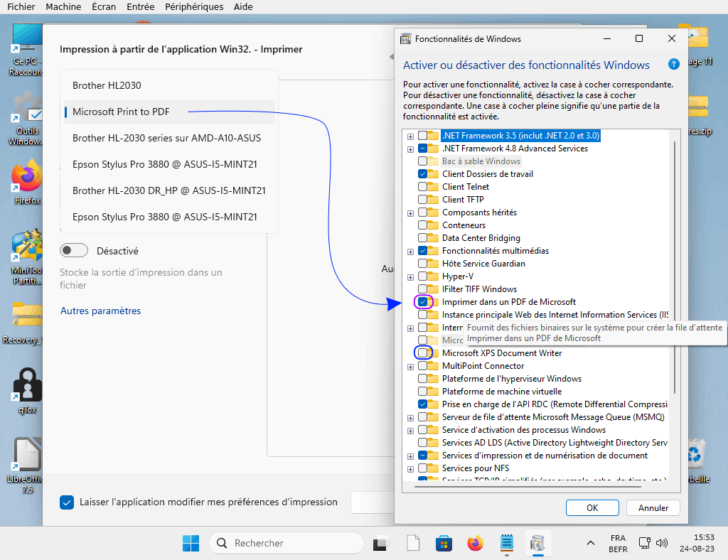Viewport: 728px width, 560px height.
Task: Click the Windows Features title bar icon
Action: pyautogui.click(x=405, y=39)
